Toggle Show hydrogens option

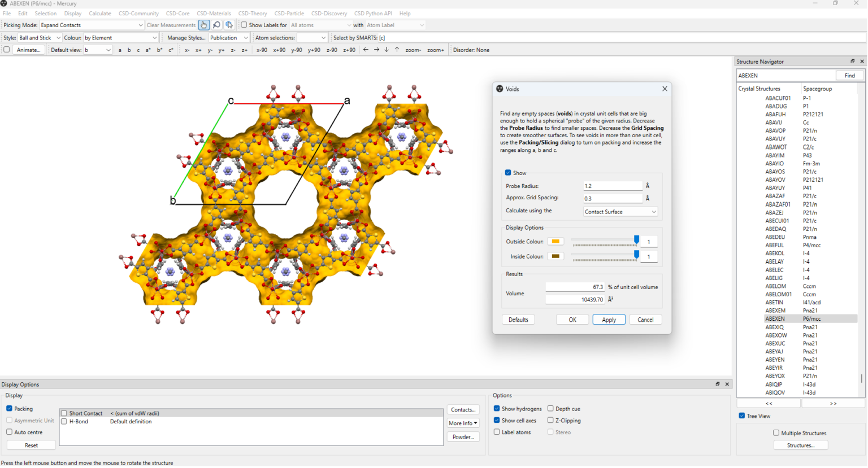coord(497,409)
